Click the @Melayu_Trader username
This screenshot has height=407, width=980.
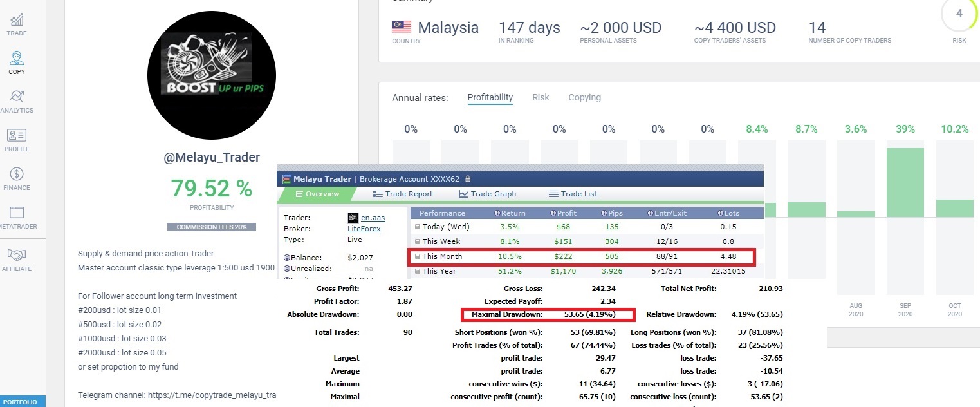point(212,157)
